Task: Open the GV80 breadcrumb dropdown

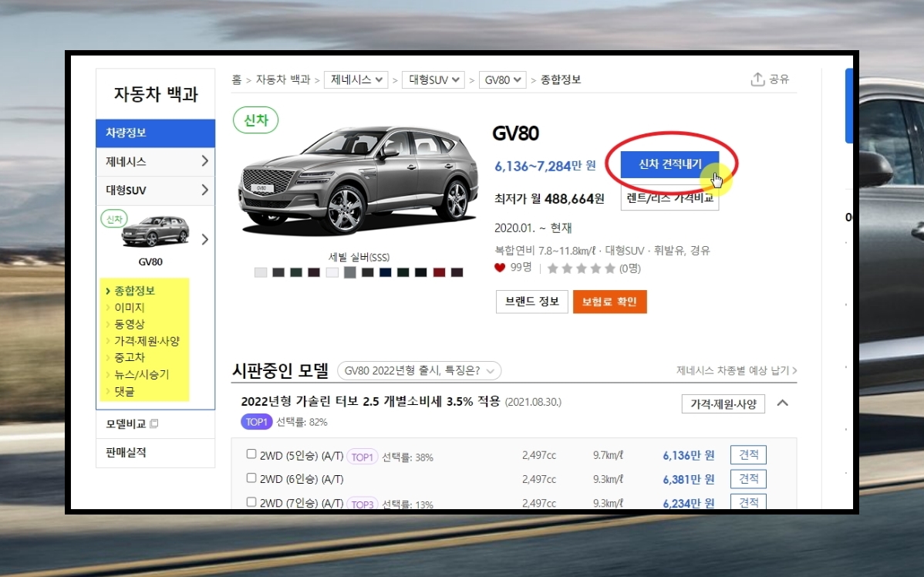Action: [502, 79]
